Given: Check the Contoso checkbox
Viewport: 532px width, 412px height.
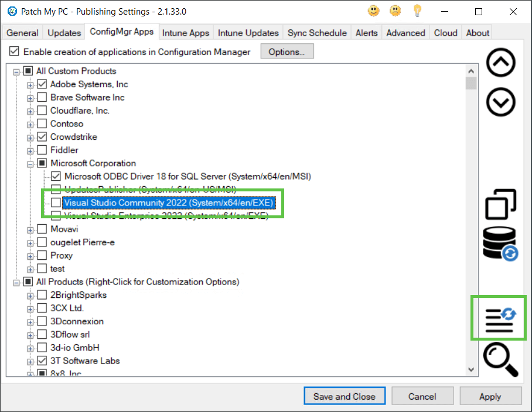Looking at the screenshot, I should pyautogui.click(x=42, y=123).
